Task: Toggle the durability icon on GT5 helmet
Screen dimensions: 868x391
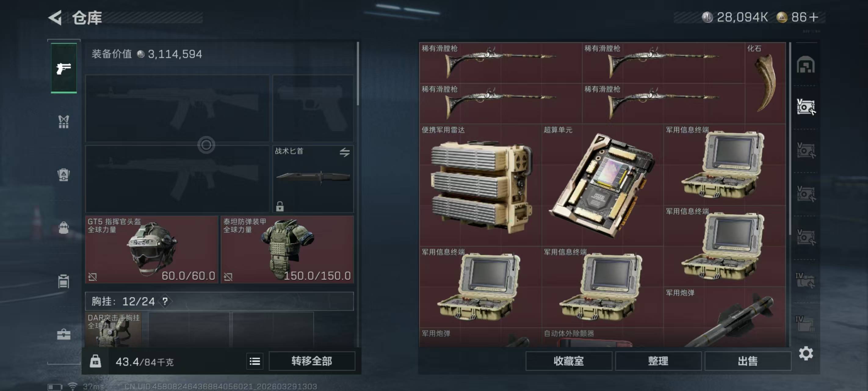Action: (92, 277)
